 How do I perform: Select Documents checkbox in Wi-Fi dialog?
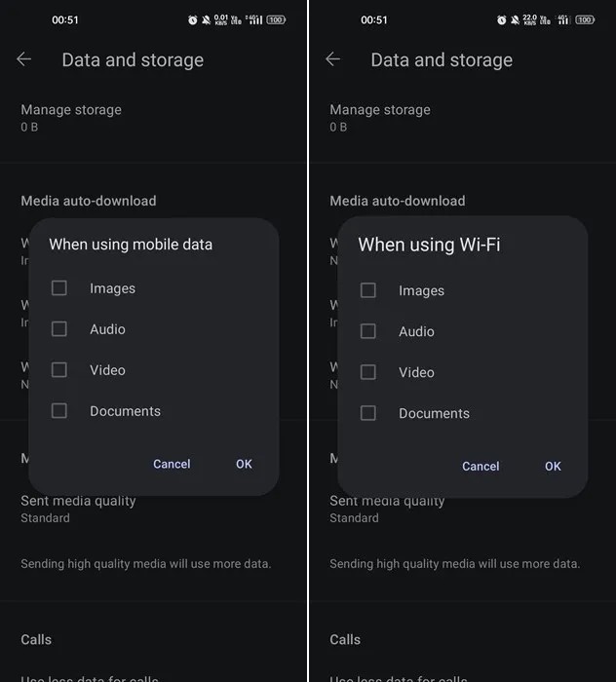tap(368, 413)
